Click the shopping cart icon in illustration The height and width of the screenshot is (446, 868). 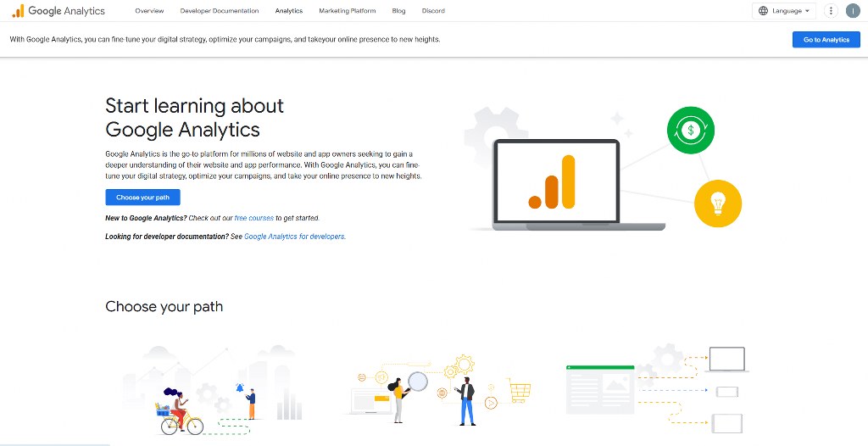click(x=520, y=391)
